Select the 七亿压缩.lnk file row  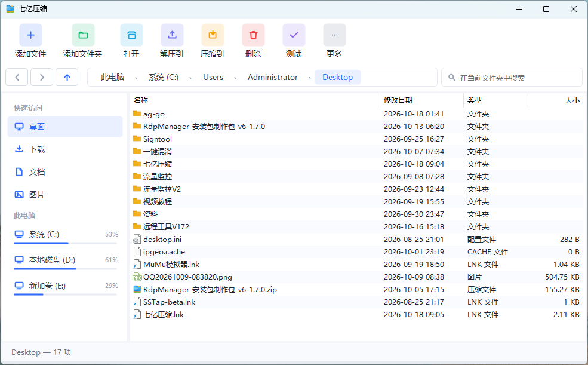(356, 315)
